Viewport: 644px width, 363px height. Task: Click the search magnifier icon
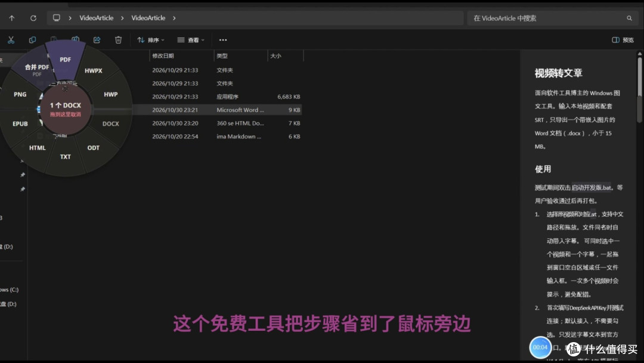pos(629,18)
